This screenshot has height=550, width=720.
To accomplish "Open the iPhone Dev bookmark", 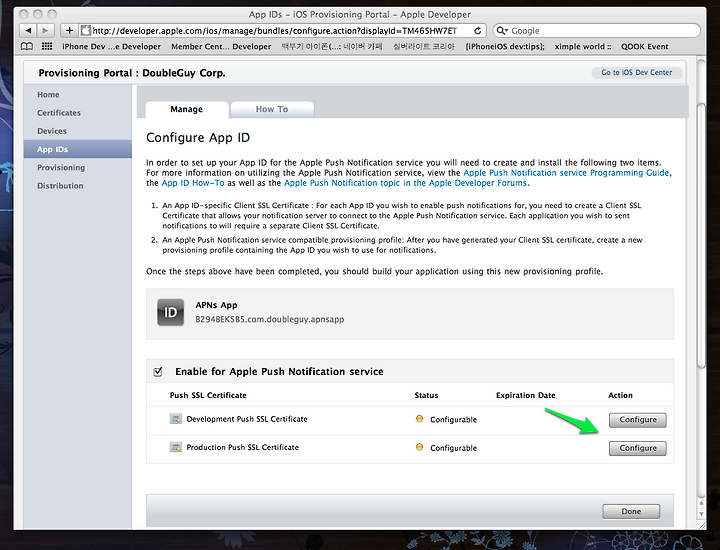I will click(x=112, y=47).
